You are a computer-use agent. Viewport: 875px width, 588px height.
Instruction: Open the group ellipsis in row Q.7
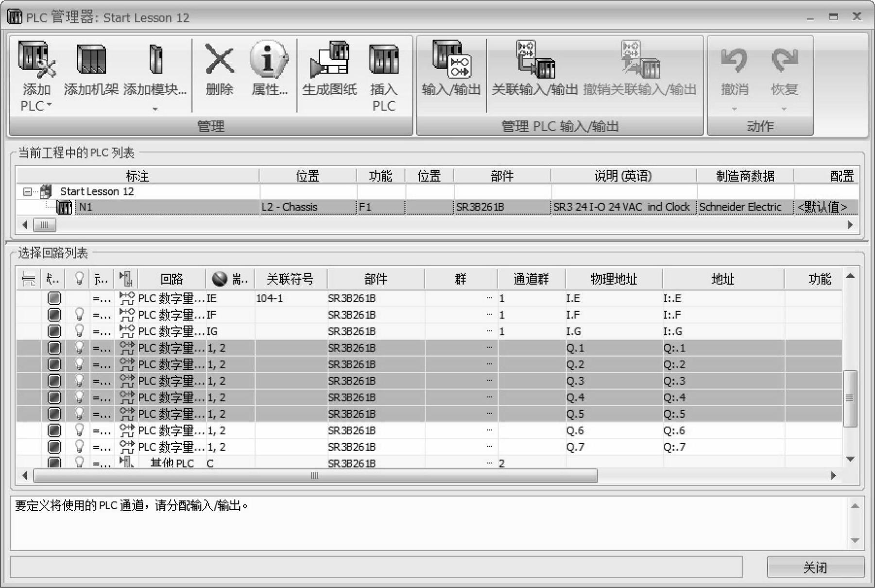click(x=489, y=447)
